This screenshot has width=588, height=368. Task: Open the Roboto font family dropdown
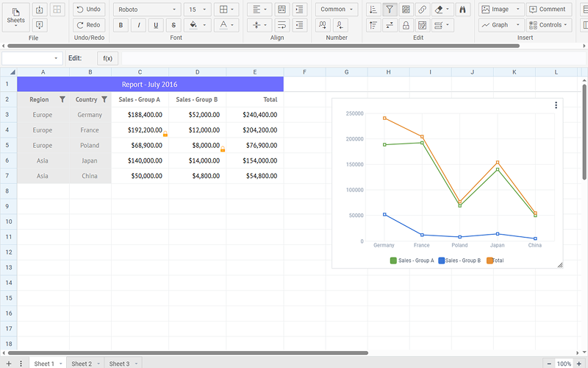coord(147,10)
